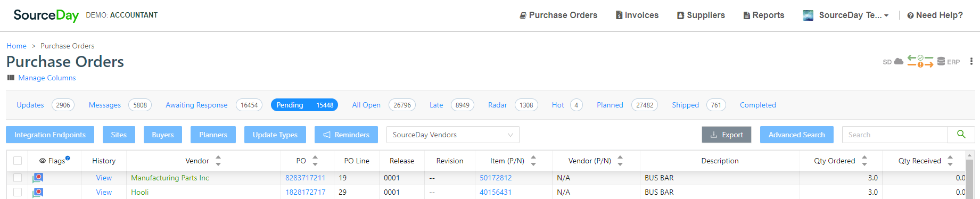Open PO link 8283717211
980x199 pixels.
point(305,178)
